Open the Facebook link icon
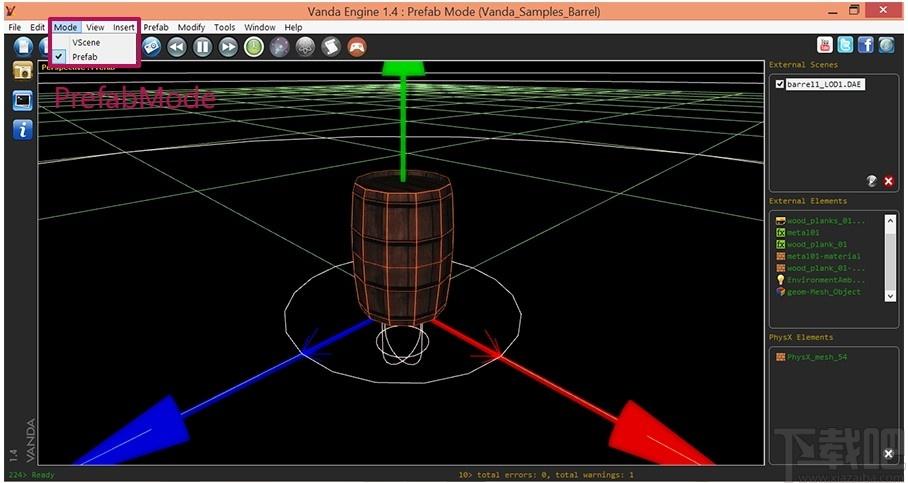 [x=866, y=45]
